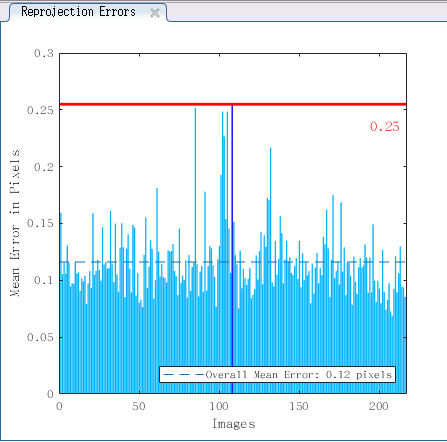Click the red 0.25 threshold value label
Screen dimensions: 447x442
pos(385,126)
